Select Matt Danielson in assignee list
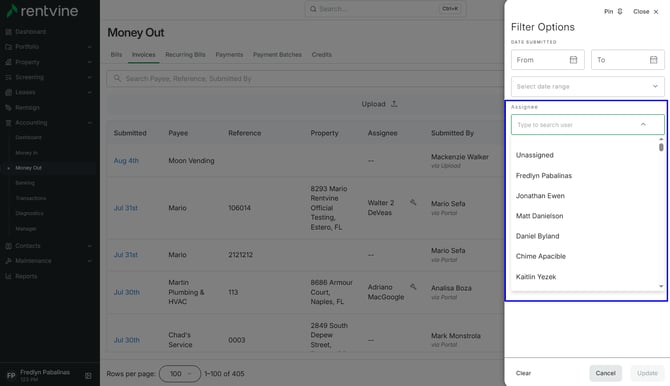Viewport: 670px width, 386px height. tap(539, 216)
